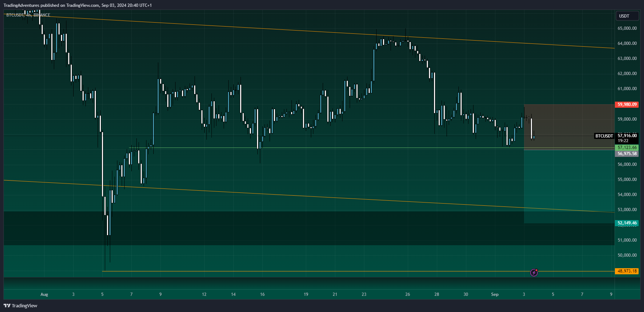The width and height of the screenshot is (644, 312).
Task: Click the 65,000.00 price axis label
Action: 627,28
